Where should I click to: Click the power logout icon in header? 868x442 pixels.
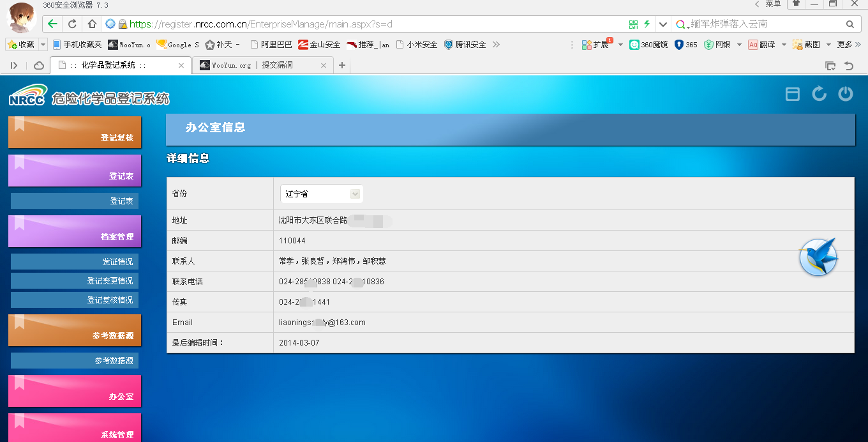[846, 94]
